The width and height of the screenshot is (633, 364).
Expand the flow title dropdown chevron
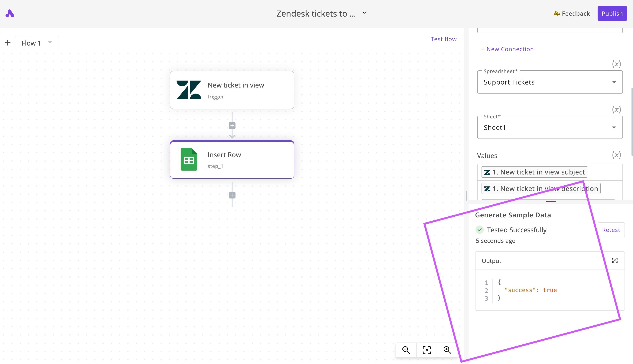click(x=365, y=13)
